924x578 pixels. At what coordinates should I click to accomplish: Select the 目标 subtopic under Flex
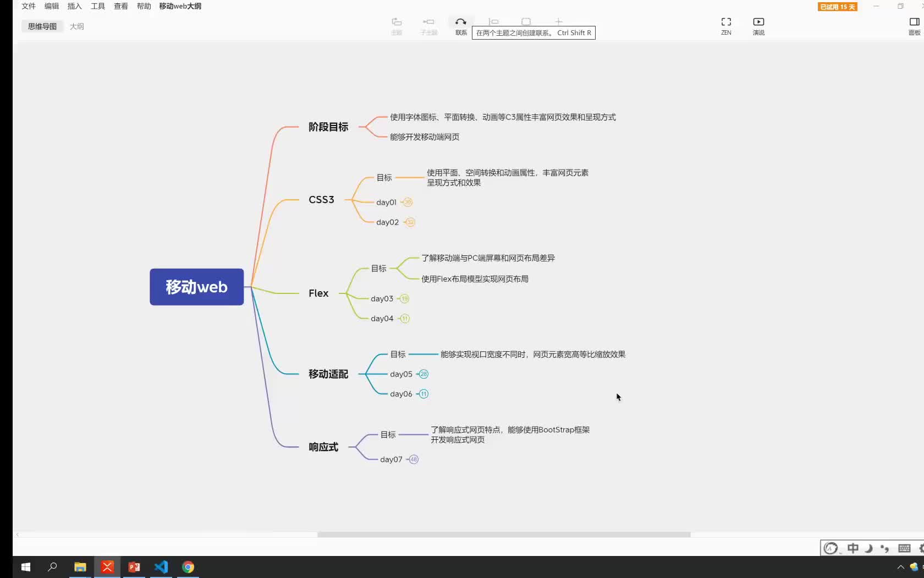378,269
